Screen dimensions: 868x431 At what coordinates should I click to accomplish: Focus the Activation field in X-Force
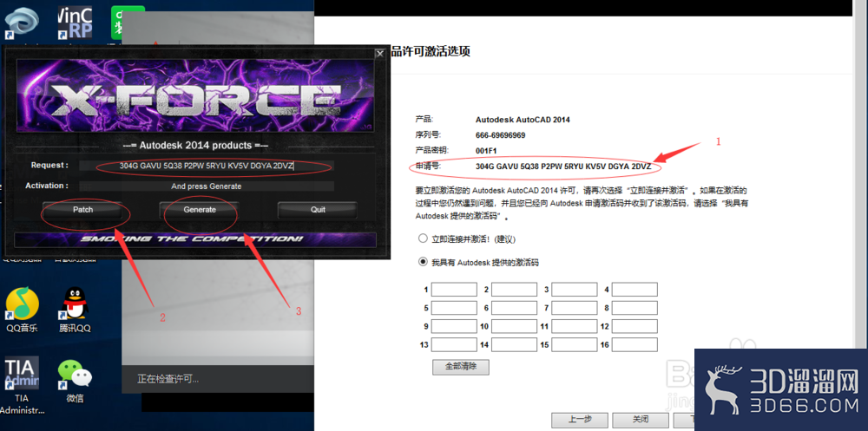pyautogui.click(x=207, y=186)
